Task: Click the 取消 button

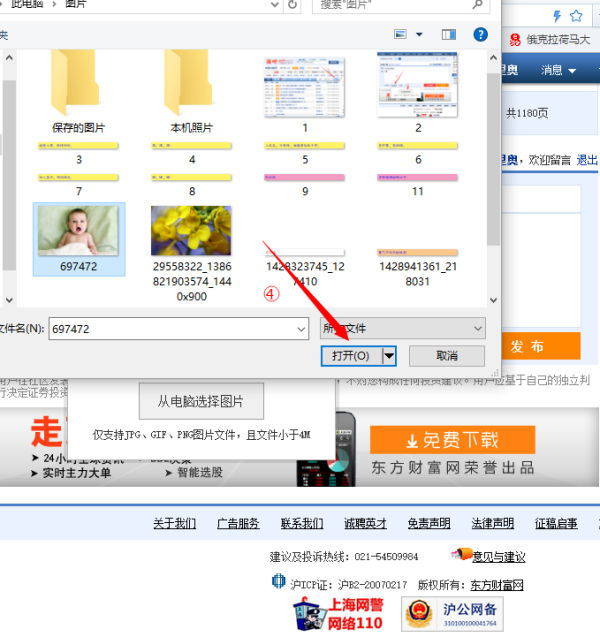Action: coord(446,356)
